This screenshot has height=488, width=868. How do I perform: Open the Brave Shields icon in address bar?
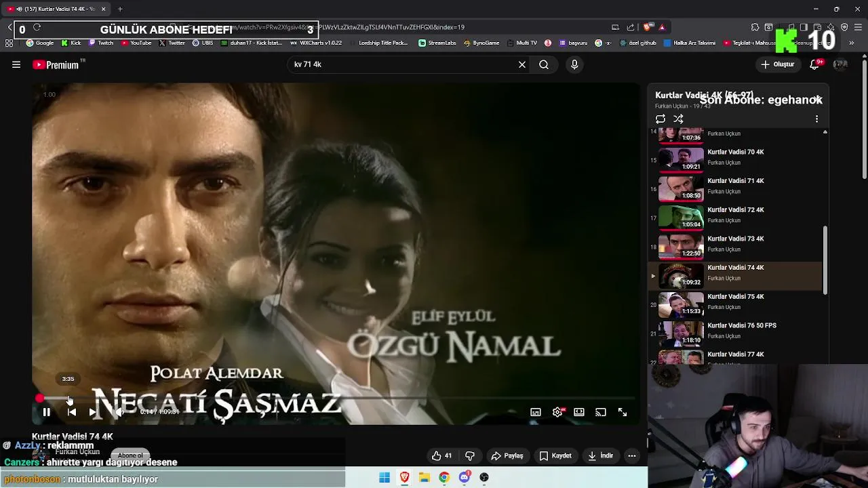pos(648,27)
